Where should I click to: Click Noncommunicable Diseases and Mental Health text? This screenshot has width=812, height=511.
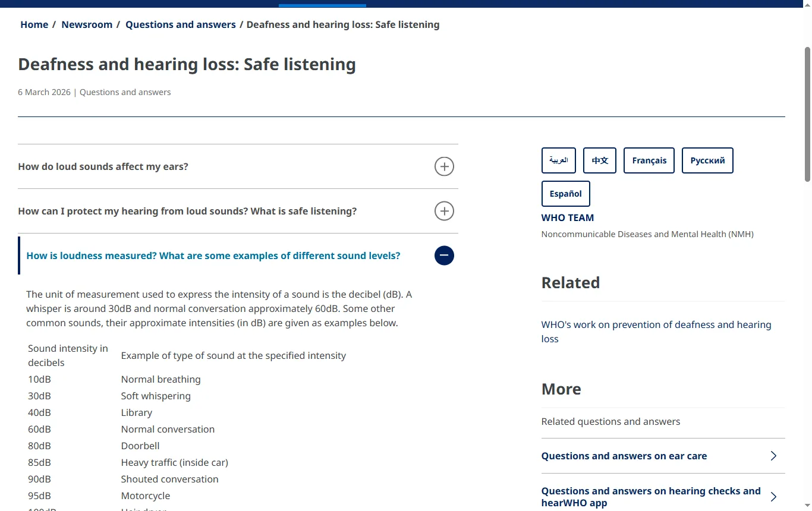(x=647, y=234)
